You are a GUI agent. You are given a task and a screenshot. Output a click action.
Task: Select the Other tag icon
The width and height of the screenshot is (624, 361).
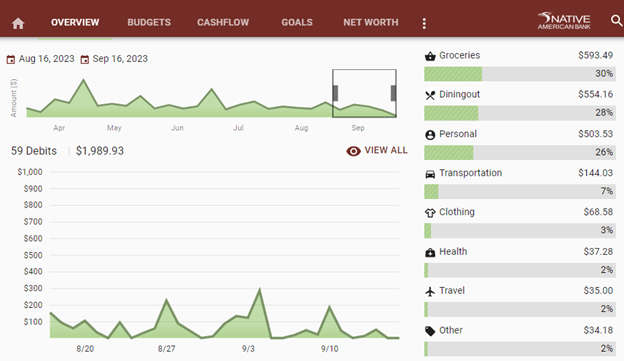(x=430, y=331)
